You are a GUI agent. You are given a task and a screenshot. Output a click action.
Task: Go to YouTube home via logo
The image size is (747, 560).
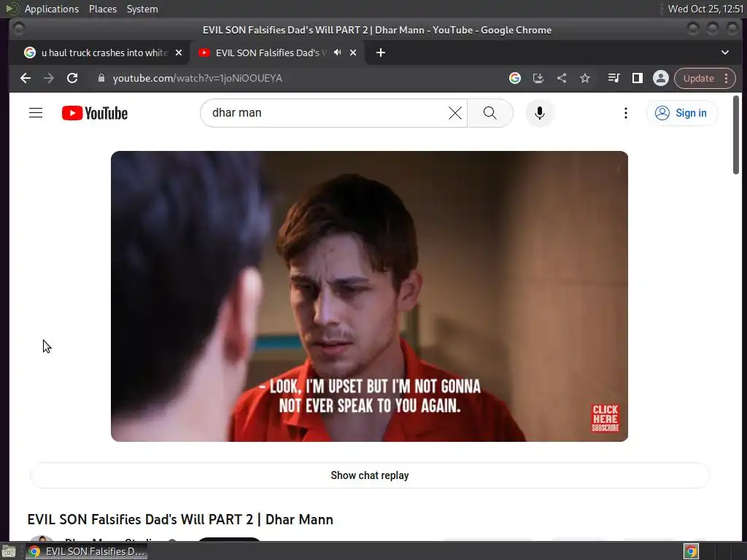(95, 113)
